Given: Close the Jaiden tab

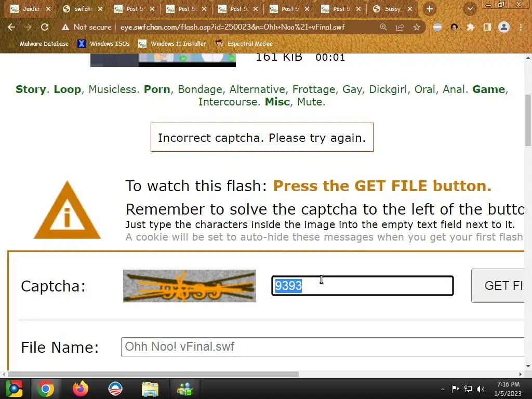Looking at the screenshot, I should (x=48, y=9).
